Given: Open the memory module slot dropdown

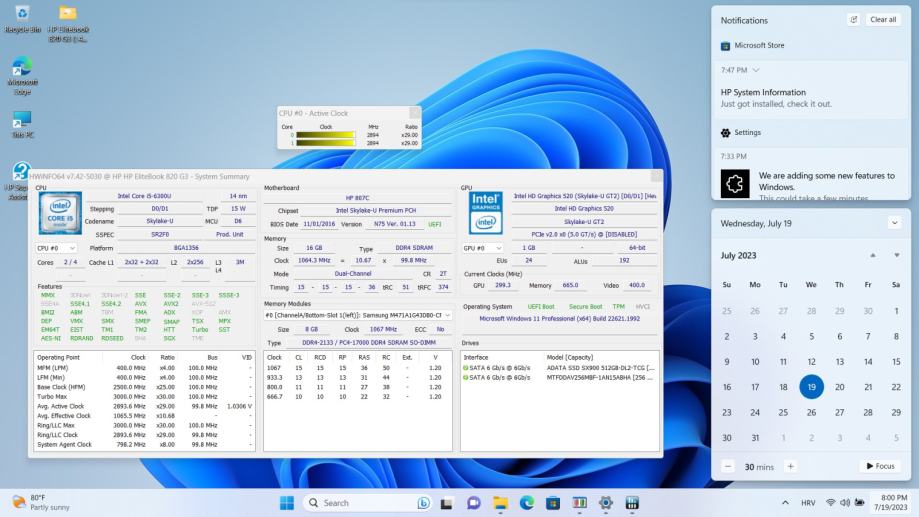Looking at the screenshot, I should pos(357,315).
